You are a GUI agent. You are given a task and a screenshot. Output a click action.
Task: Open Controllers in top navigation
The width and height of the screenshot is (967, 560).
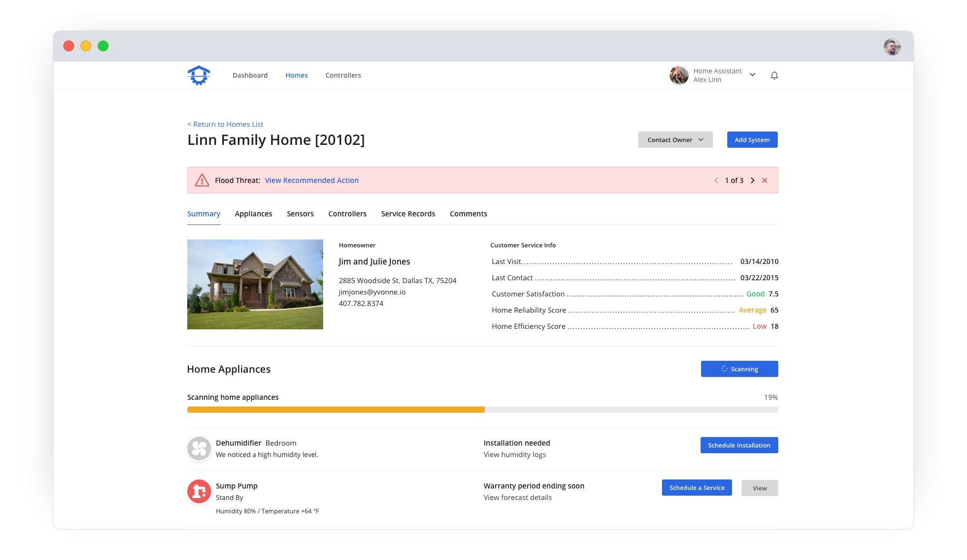[343, 75]
